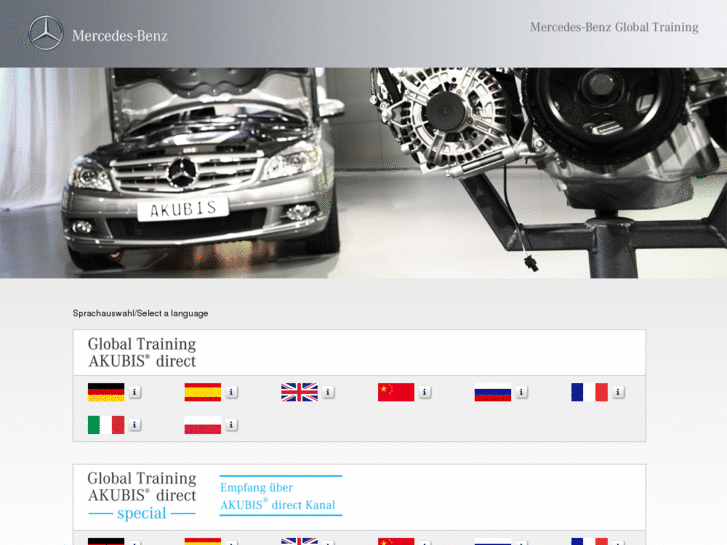Click the Mercedes-Benz star logo
The image size is (727, 545).
point(46,33)
